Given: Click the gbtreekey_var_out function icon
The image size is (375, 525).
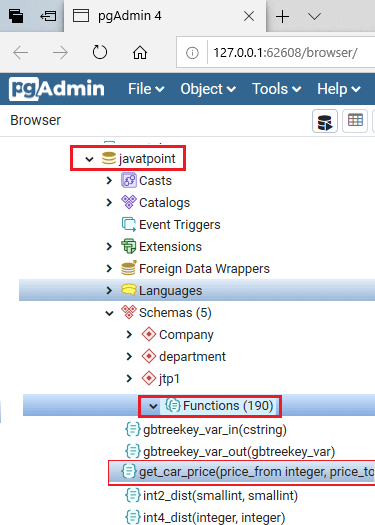Looking at the screenshot, I should (133, 451).
